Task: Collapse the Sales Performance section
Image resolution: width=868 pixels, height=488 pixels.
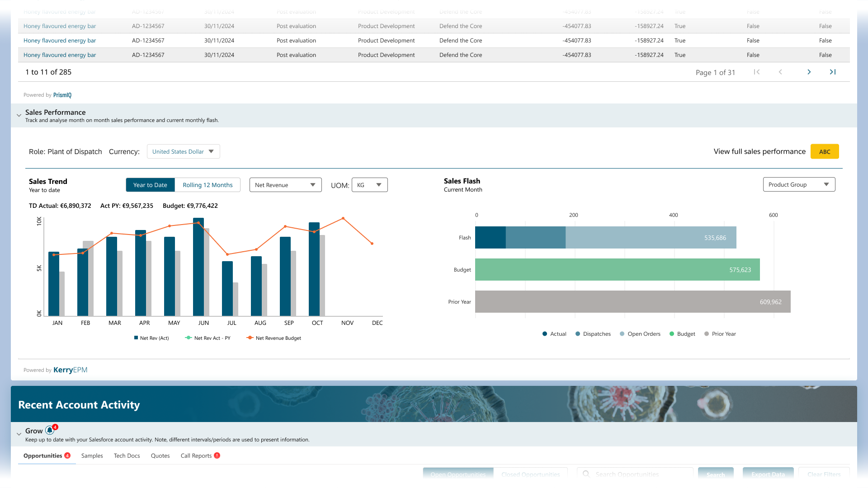Action: pyautogui.click(x=19, y=115)
